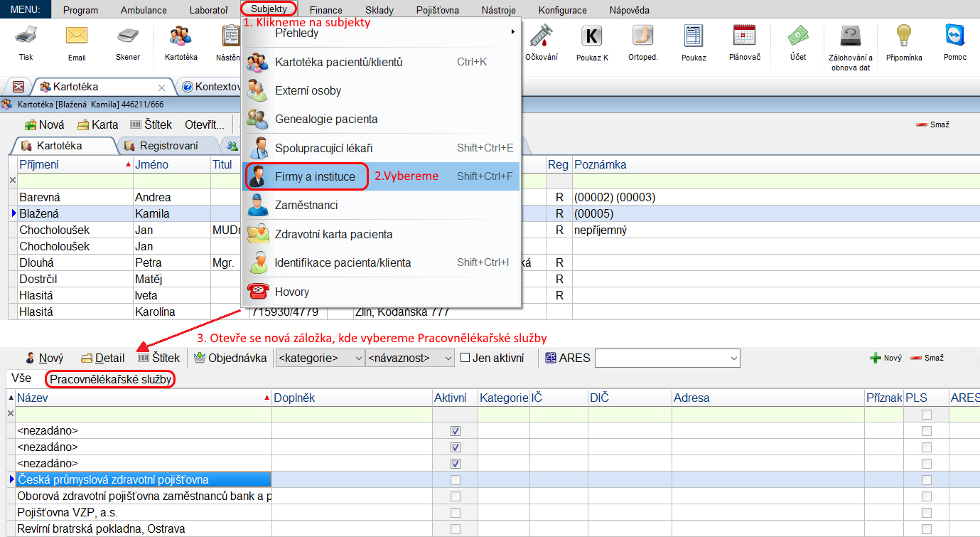Select Firmy a instituce menu item
980x537 pixels.
[315, 176]
